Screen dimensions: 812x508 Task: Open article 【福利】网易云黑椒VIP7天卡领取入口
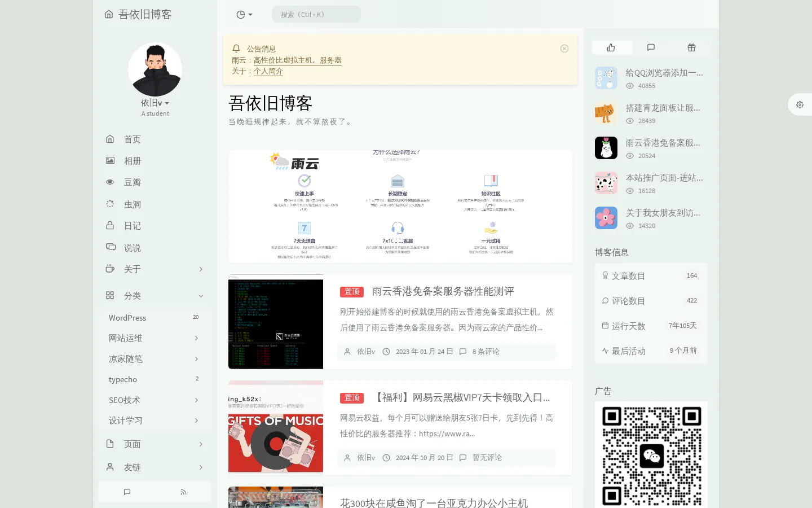461,397
